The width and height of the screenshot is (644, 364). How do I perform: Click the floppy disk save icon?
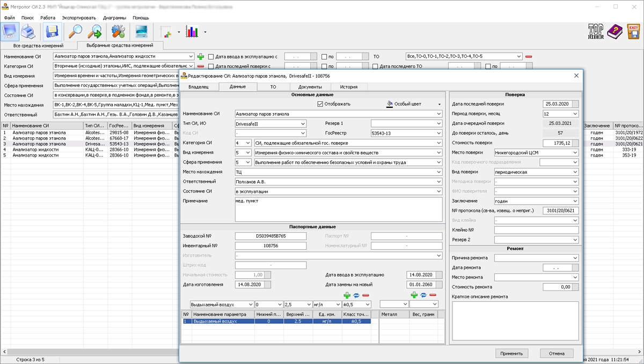point(53,32)
